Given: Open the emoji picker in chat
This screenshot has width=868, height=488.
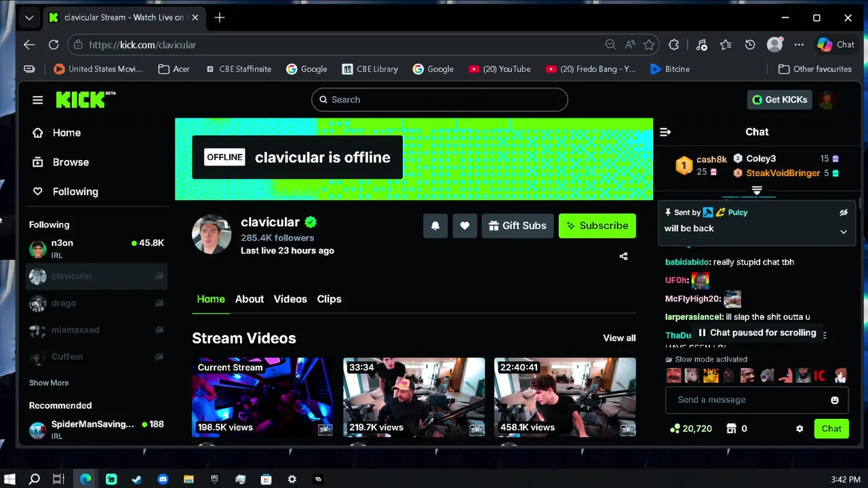Looking at the screenshot, I should point(835,400).
